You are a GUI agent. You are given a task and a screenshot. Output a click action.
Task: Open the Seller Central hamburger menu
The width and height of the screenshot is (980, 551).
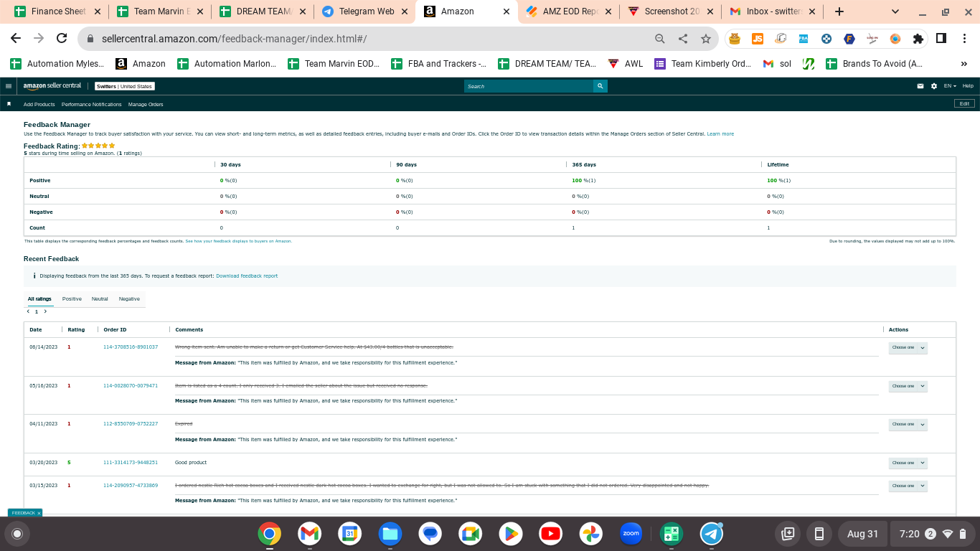9,86
